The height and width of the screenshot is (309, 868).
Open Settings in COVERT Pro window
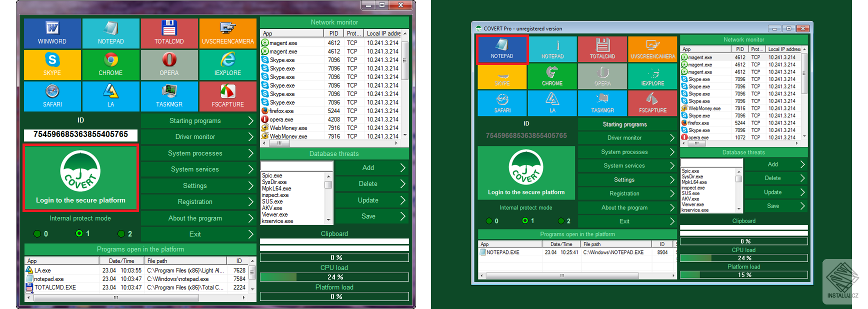(627, 179)
